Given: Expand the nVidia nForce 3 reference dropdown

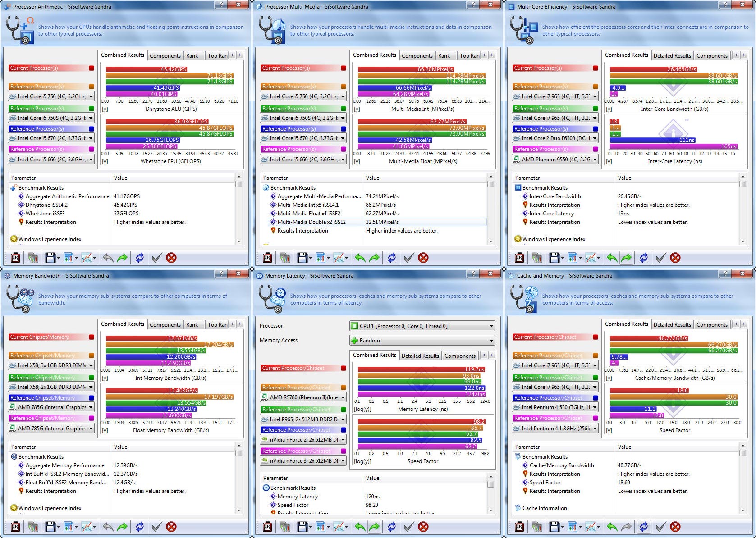Looking at the screenshot, I should pyautogui.click(x=303, y=460).
